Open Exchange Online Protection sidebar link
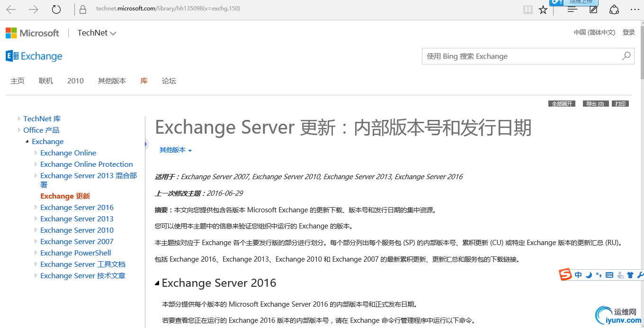This screenshot has width=644, height=328. (87, 164)
